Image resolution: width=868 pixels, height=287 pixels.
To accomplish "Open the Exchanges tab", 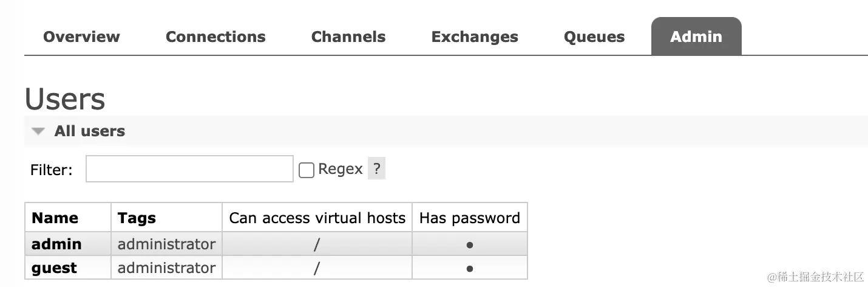I will point(475,37).
